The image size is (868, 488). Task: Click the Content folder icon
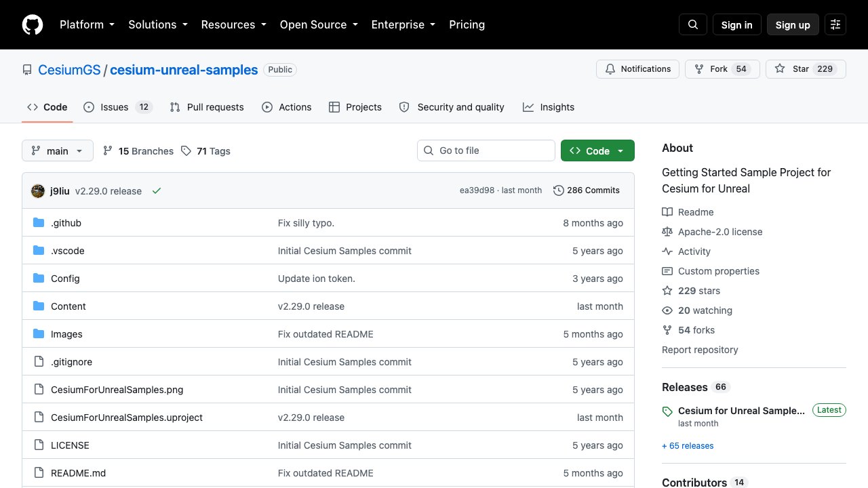pos(39,306)
